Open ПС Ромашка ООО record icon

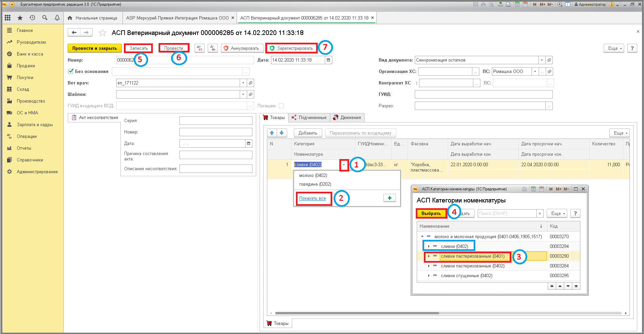[x=549, y=71]
